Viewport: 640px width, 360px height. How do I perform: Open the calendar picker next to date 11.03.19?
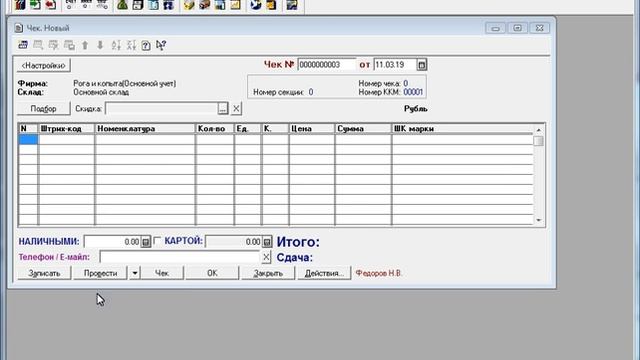click(422, 64)
